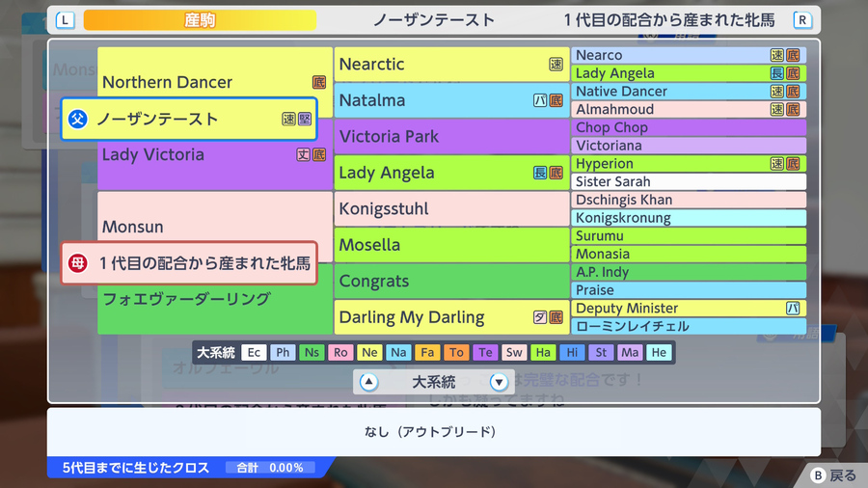Click the Nearco pedigree row
Screen dimensions: 868x488
point(689,55)
